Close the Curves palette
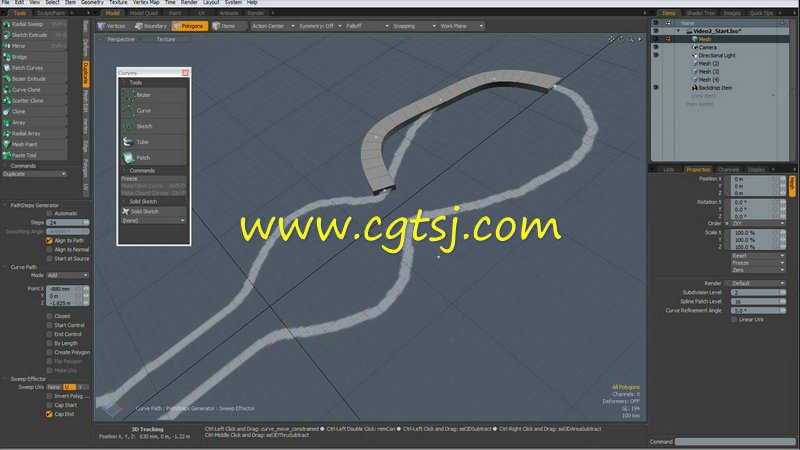This screenshot has height=450, width=800. [x=185, y=73]
